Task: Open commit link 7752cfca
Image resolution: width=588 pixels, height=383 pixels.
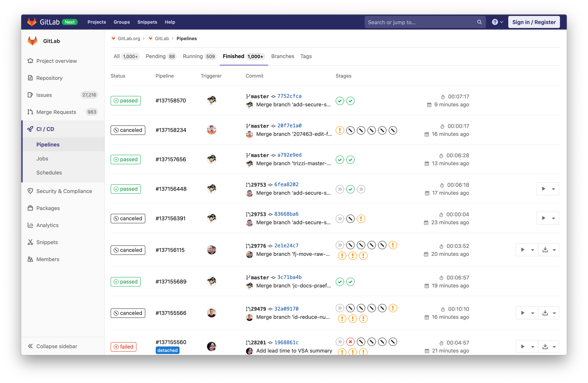Action: [x=289, y=96]
